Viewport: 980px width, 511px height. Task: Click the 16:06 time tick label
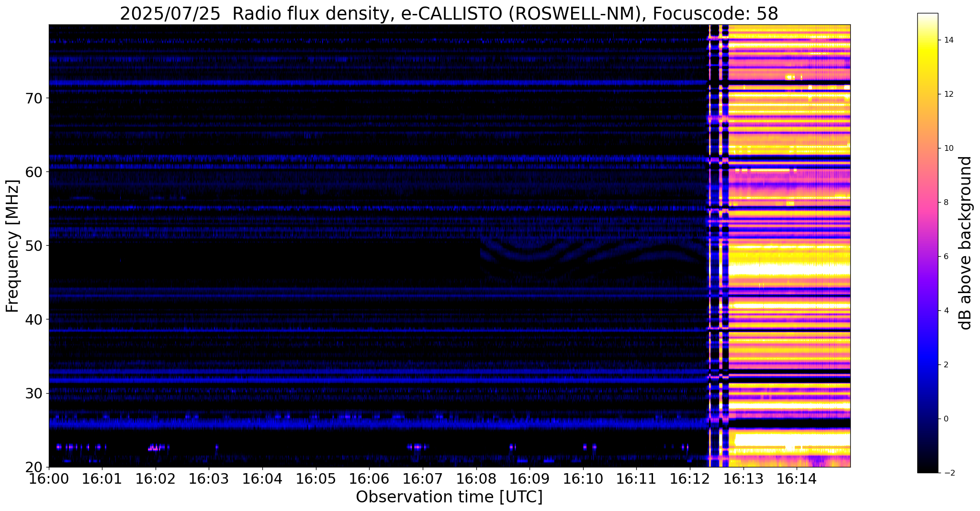369,479
